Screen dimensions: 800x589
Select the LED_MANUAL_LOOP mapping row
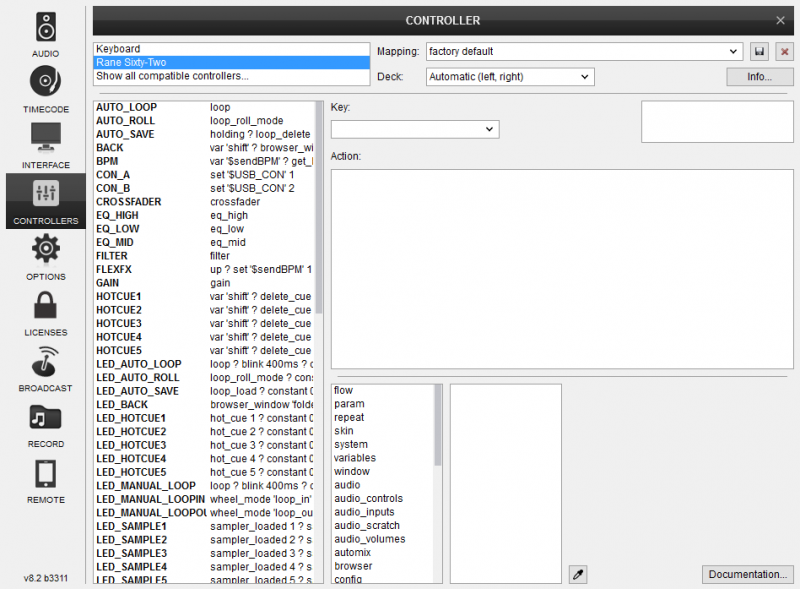point(205,486)
